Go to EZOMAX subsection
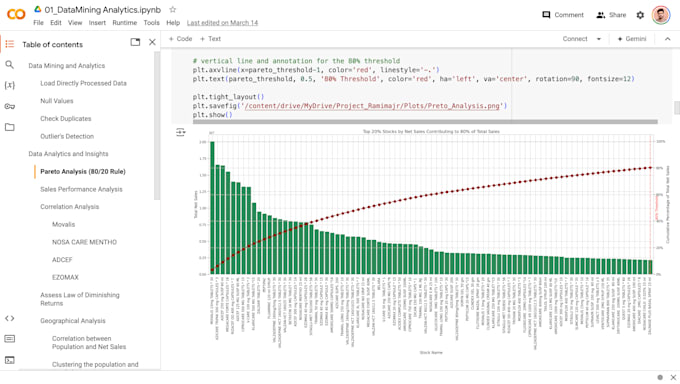 click(65, 278)
